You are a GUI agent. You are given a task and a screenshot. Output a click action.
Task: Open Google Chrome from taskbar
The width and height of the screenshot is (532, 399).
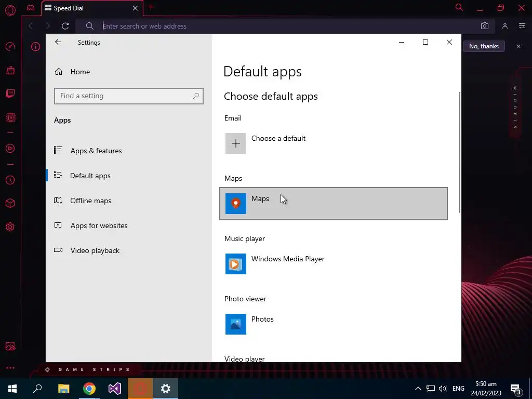89,389
